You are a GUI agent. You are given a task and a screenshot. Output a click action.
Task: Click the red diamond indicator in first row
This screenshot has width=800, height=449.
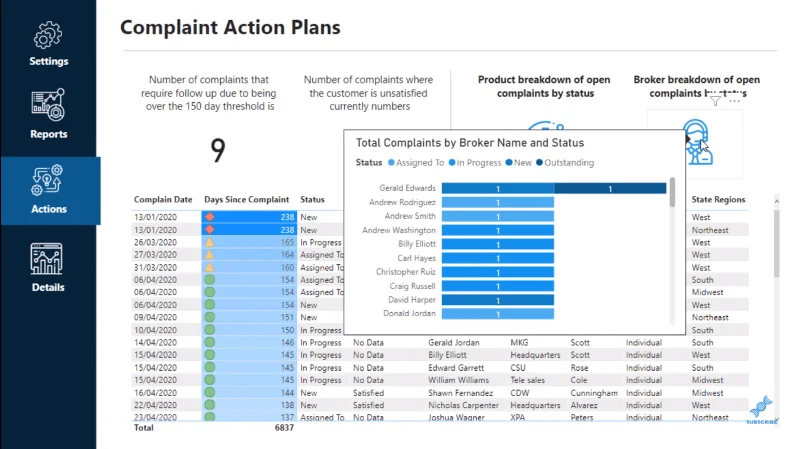pos(210,217)
